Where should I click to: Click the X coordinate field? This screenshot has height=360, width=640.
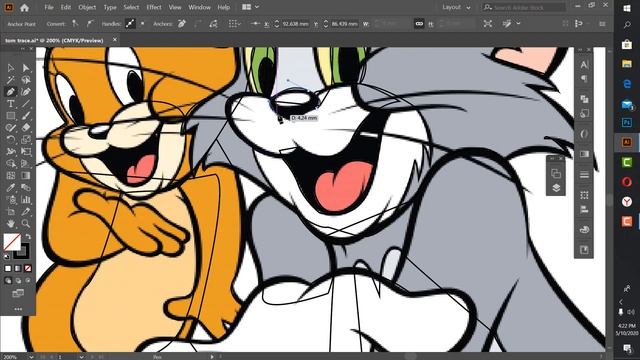pos(296,24)
